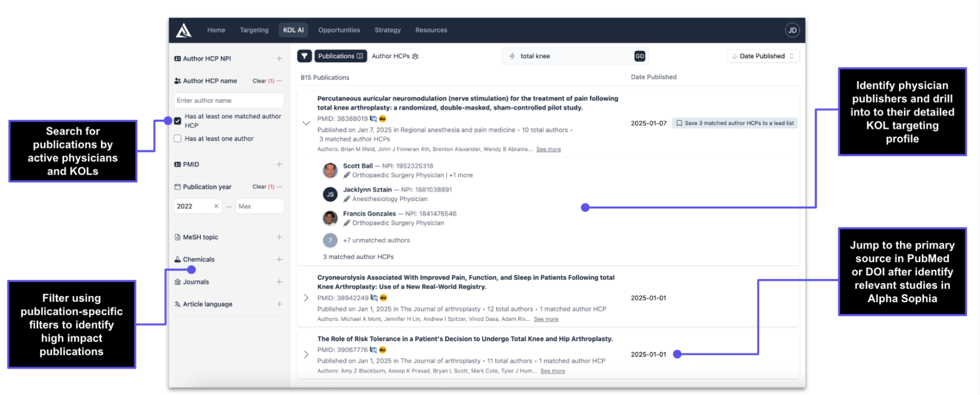
Task: Expand the Author HCP NPI filter
Action: pos(279,58)
